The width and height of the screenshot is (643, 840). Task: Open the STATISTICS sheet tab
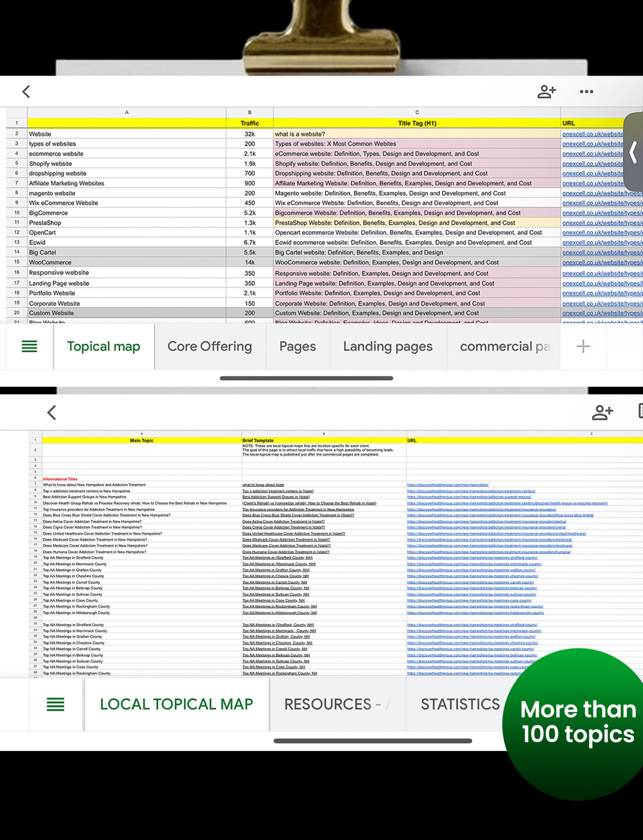(x=460, y=704)
